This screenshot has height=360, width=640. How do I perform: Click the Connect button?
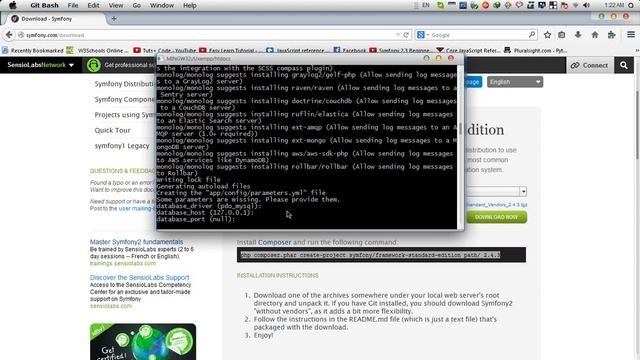pyautogui.click(x=589, y=65)
